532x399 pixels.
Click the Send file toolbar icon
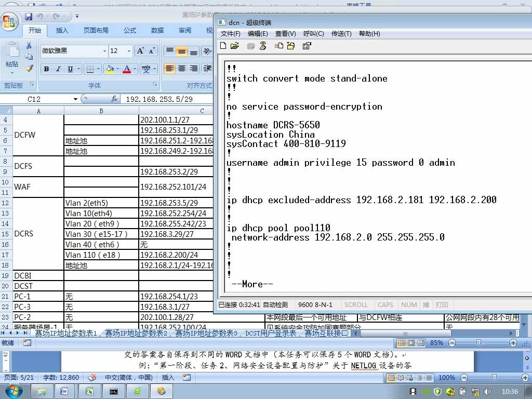279,46
